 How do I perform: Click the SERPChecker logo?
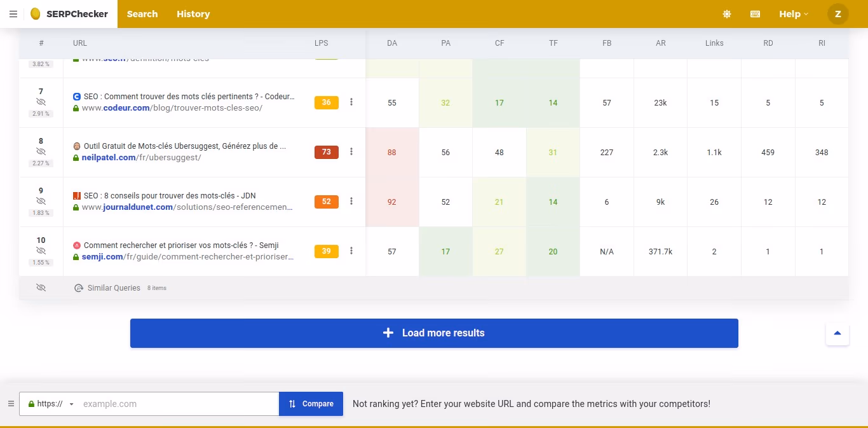69,14
